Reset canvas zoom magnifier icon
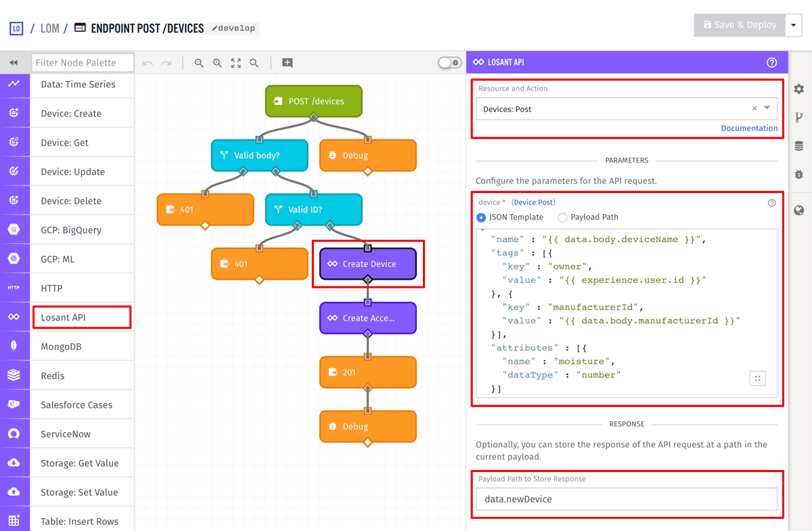The image size is (812, 531). point(254,63)
